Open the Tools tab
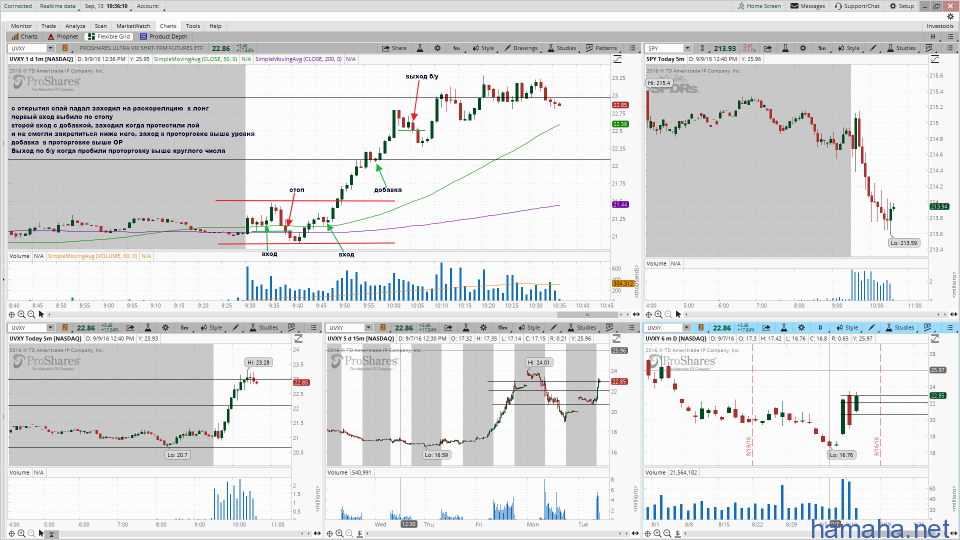Screen dimensions: 960x540 coord(193,26)
